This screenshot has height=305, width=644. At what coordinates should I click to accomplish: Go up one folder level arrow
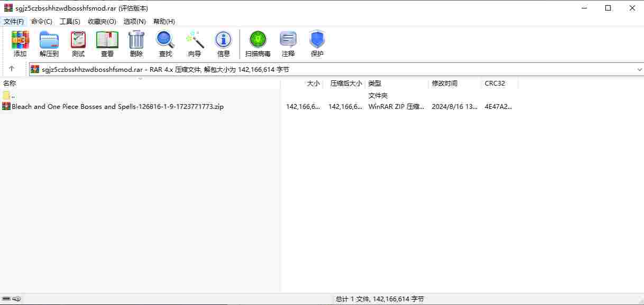tap(12, 69)
